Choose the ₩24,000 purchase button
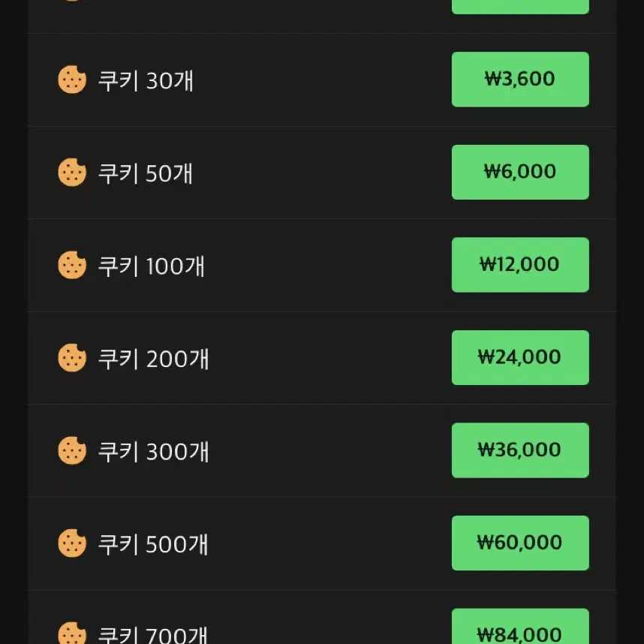644x644 pixels. pos(520,358)
